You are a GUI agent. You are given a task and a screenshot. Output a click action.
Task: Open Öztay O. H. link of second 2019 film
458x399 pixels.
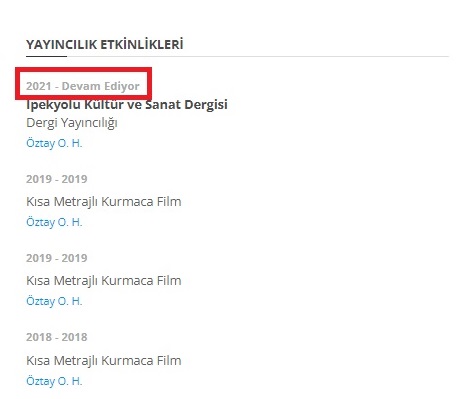pos(54,301)
